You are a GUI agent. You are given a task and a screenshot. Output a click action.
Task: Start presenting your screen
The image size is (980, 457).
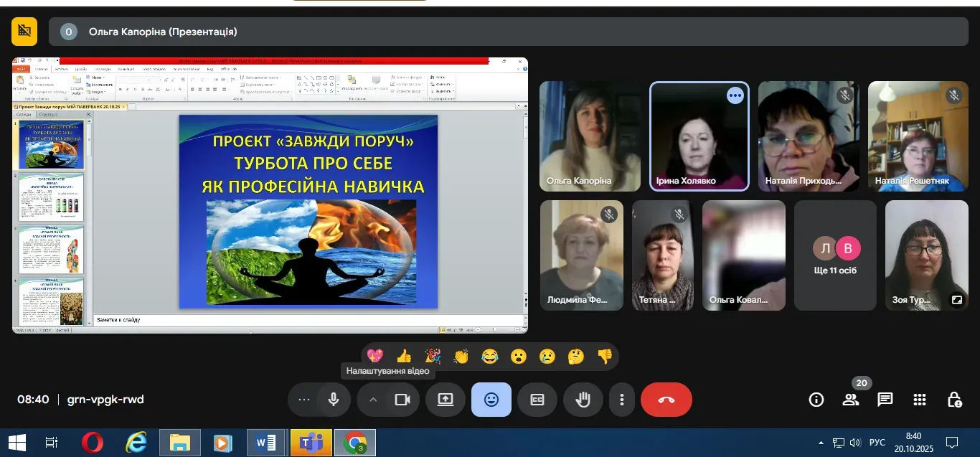tap(446, 400)
